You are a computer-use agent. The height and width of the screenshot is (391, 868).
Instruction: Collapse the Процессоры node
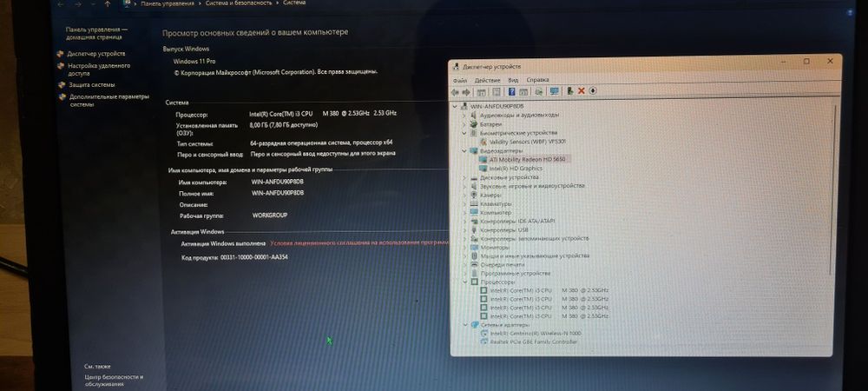(465, 282)
